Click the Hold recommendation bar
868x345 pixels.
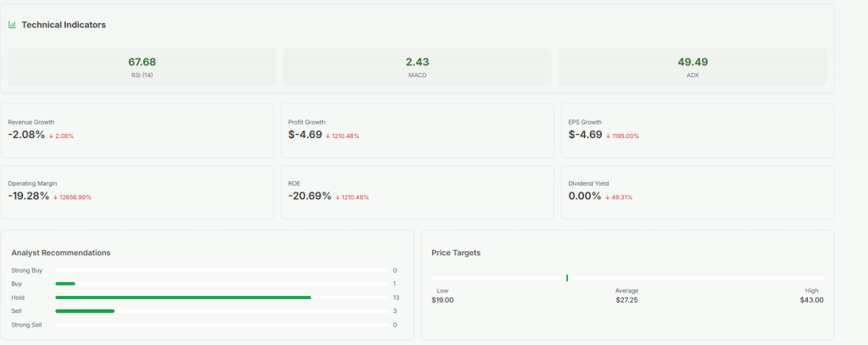point(183,298)
